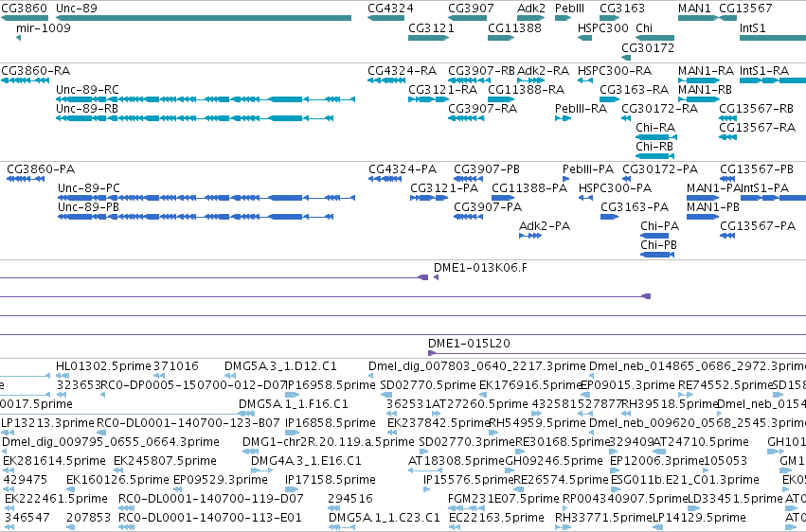Select the Unc-89-PB protein label
The height and width of the screenshot is (532, 806).
[88, 207]
